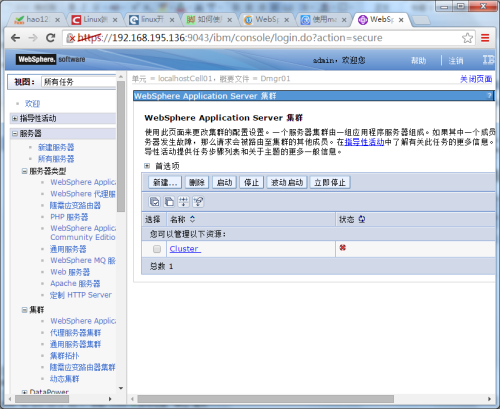Reload the page
Screen dimensions: 500x409
click(x=50, y=38)
